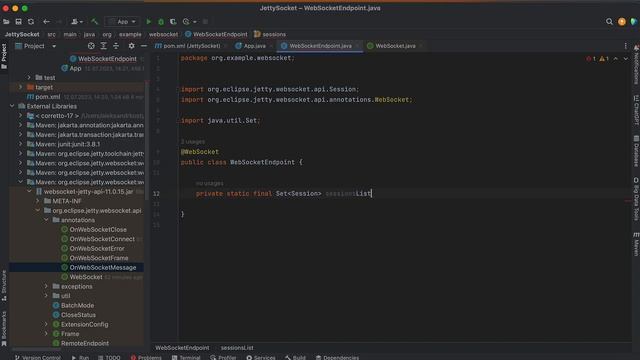Click websocket breadcrumb in navigation bar

point(163,34)
